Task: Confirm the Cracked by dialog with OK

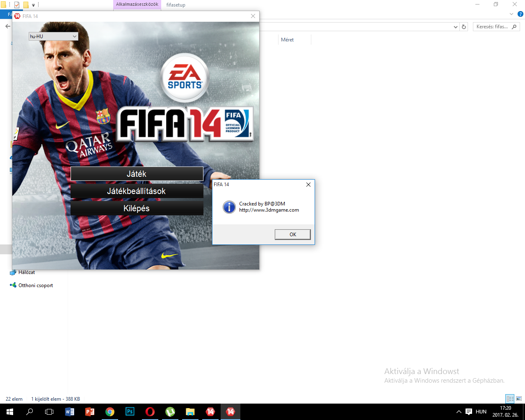Action: pyautogui.click(x=292, y=235)
